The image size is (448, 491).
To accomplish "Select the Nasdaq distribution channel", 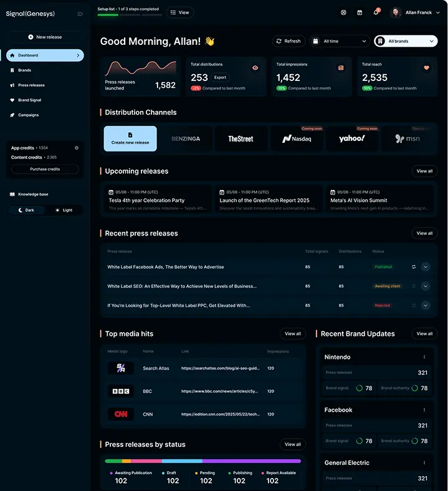I will (x=297, y=139).
